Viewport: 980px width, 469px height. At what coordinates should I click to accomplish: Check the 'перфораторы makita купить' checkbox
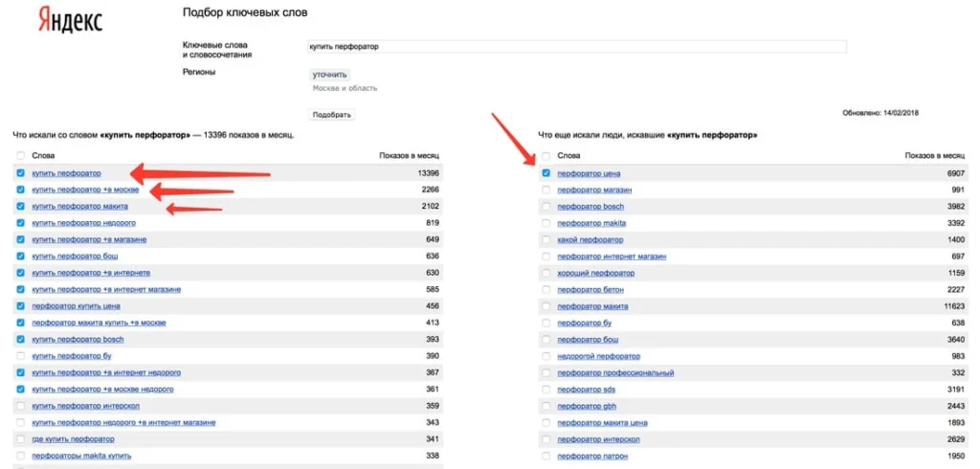point(21,456)
